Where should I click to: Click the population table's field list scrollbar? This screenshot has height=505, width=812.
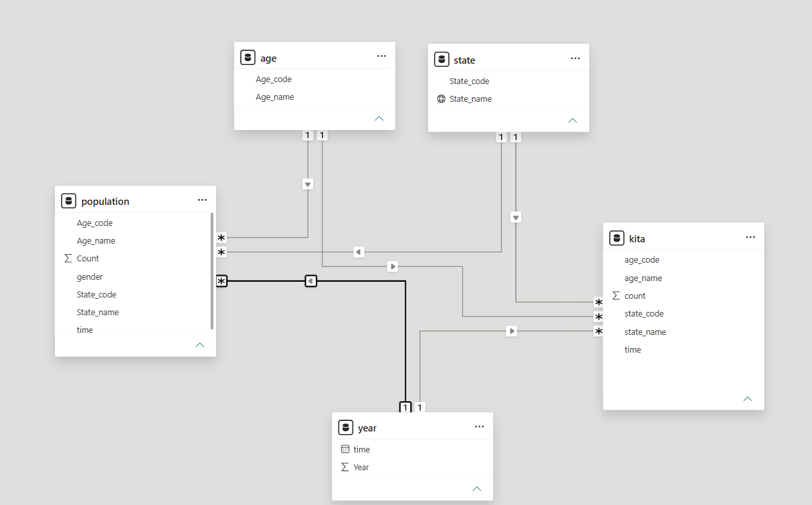[211, 271]
